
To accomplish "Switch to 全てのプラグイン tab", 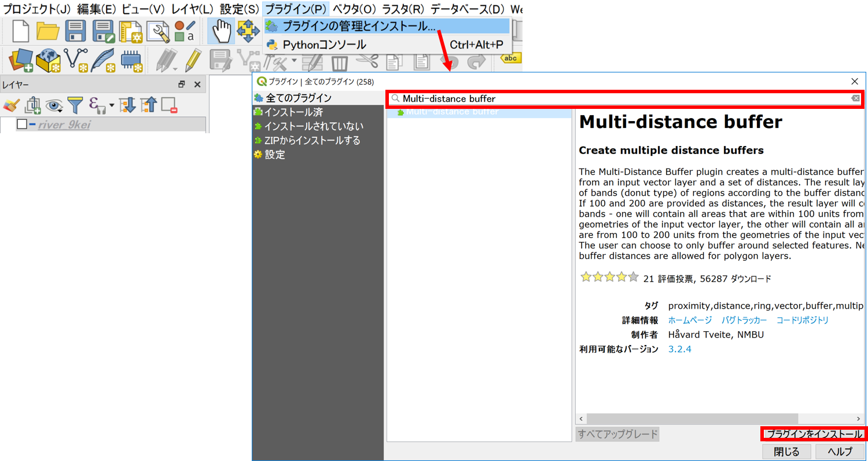I will coord(318,98).
